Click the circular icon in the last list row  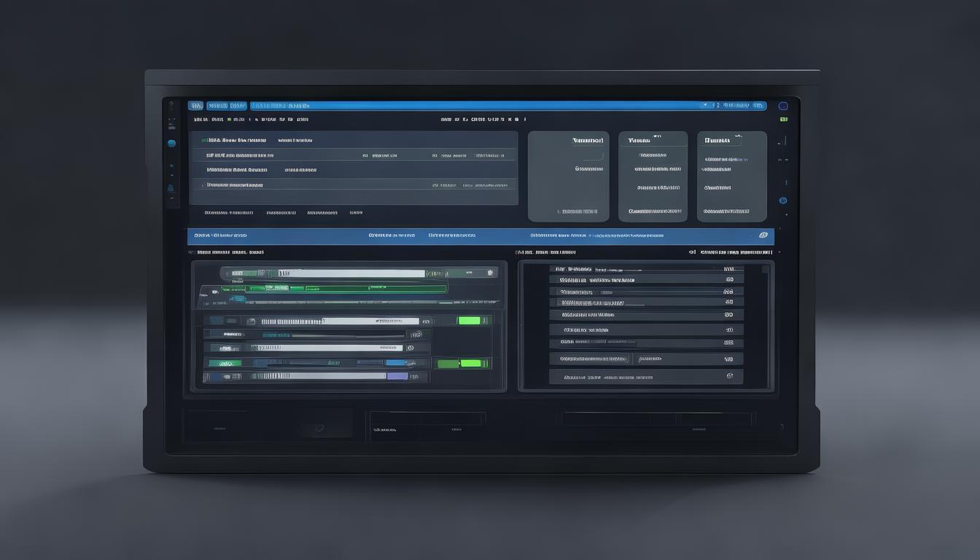pyautogui.click(x=729, y=376)
